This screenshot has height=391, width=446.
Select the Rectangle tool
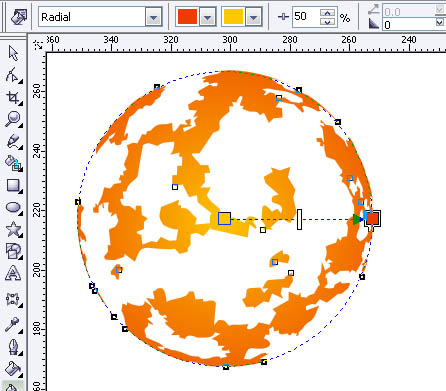pos(13,186)
